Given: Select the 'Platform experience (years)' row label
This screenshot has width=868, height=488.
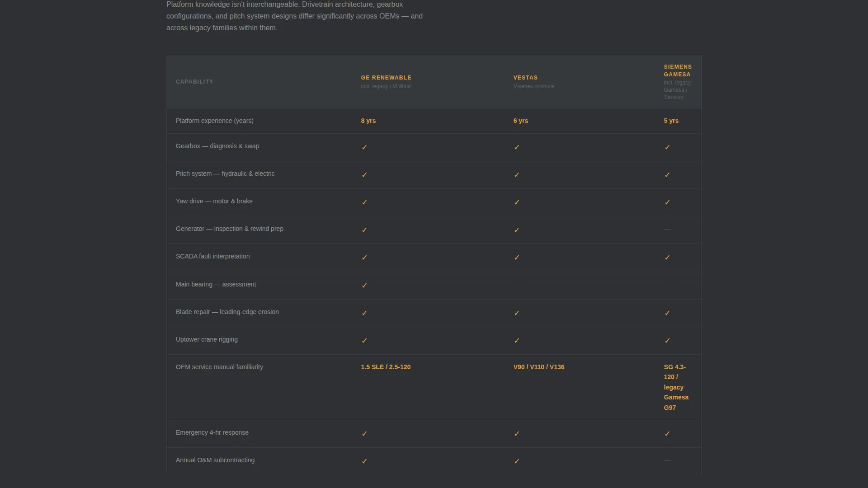Looking at the screenshot, I should pos(215,121).
